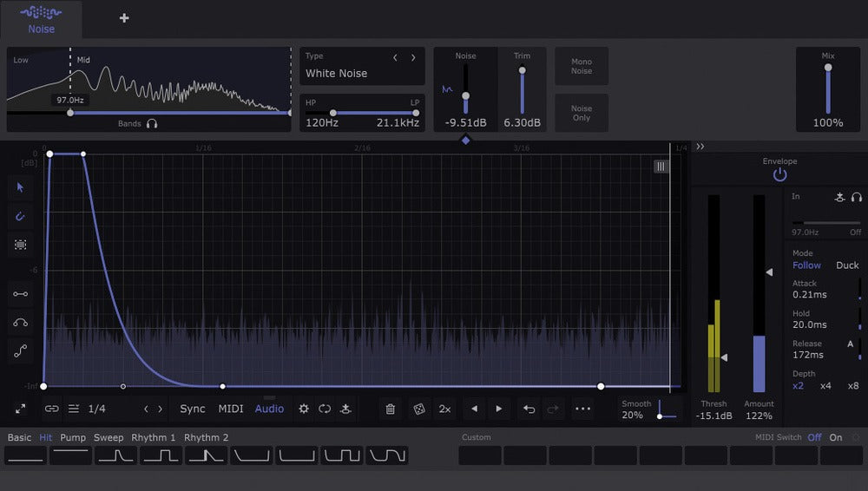Open the more options ellipsis menu

pos(582,409)
